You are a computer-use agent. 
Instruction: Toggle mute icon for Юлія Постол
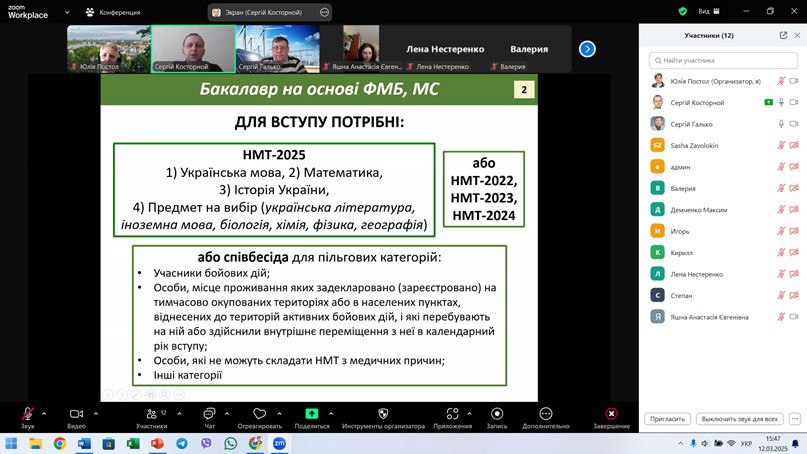click(x=781, y=81)
